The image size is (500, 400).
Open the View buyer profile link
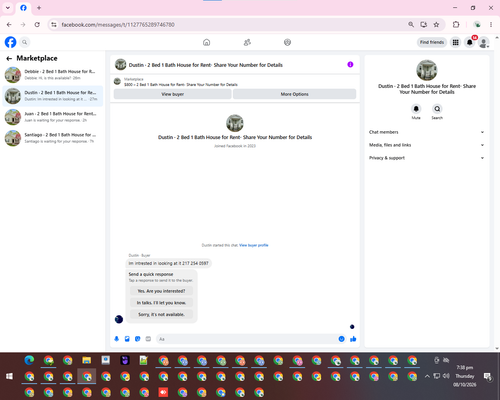coord(254,245)
